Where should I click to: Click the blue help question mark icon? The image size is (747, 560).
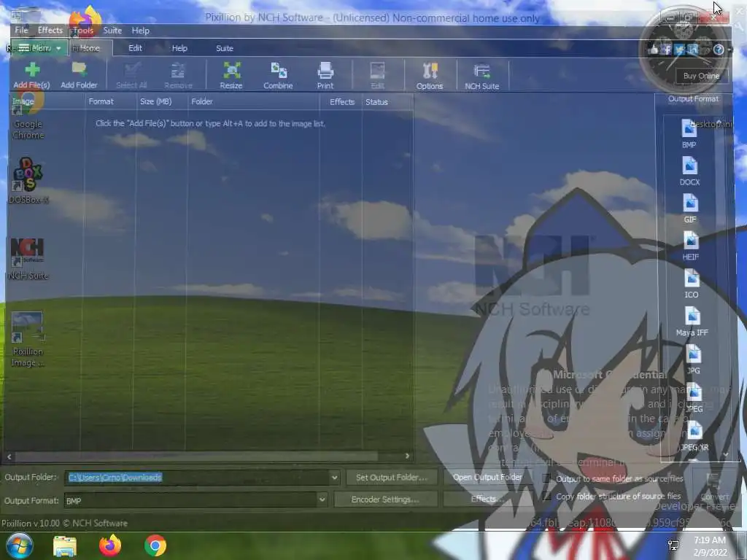tap(719, 50)
